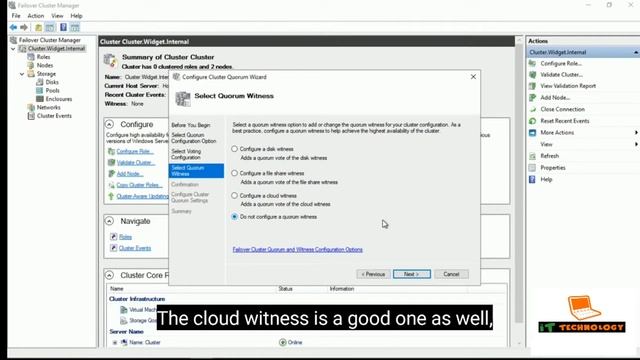Open the Action menu
Viewport: 640px width, 360px height.
(36, 16)
